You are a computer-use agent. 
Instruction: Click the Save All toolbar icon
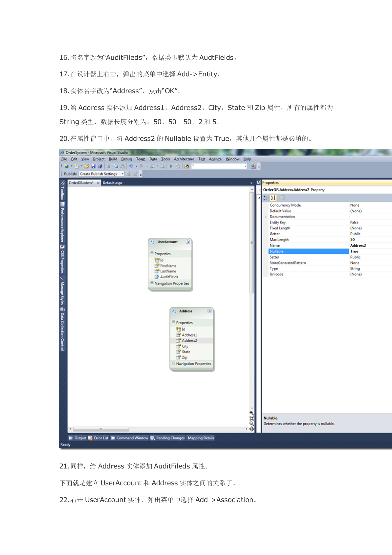click(100, 166)
